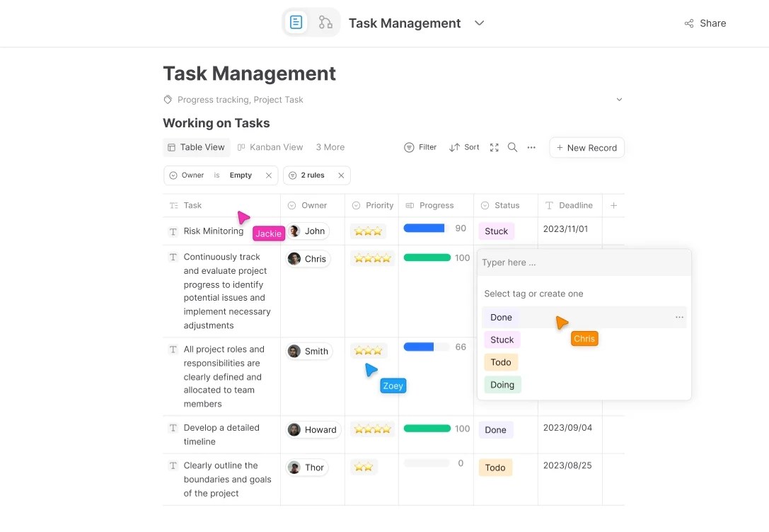Click the three-dot more options icon
Viewport: 769px width, 532px height.
tap(531, 147)
